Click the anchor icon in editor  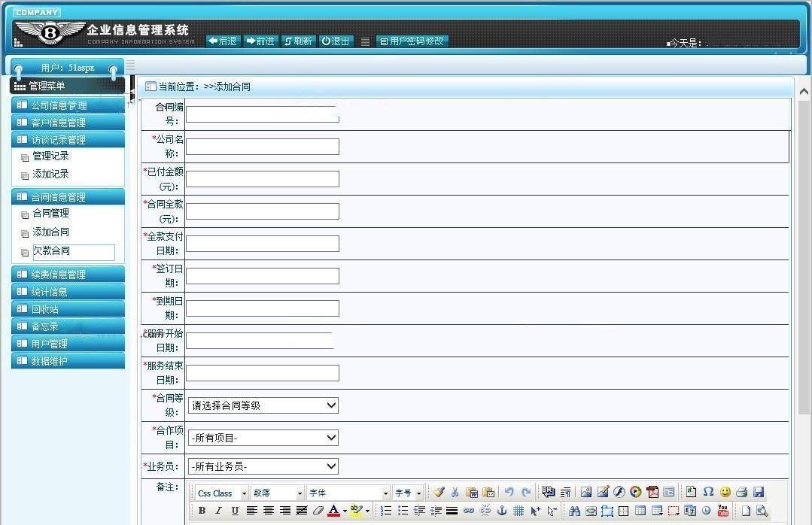[502, 511]
